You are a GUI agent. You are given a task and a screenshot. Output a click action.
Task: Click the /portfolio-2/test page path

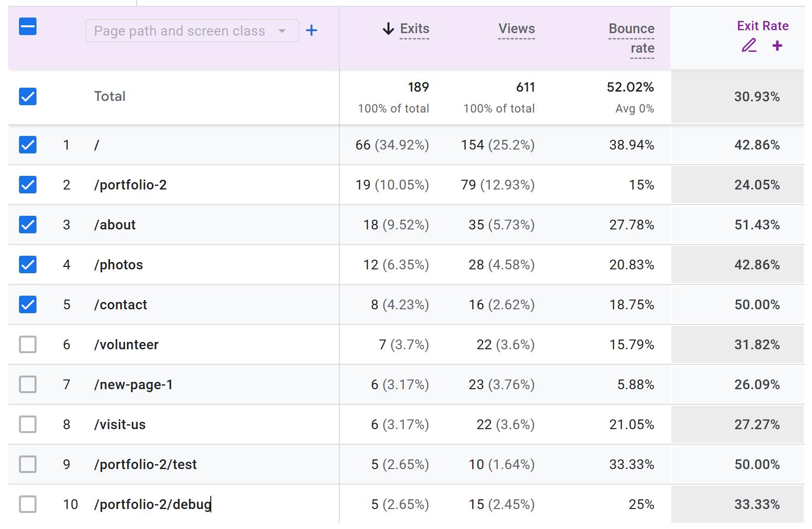pyautogui.click(x=146, y=464)
